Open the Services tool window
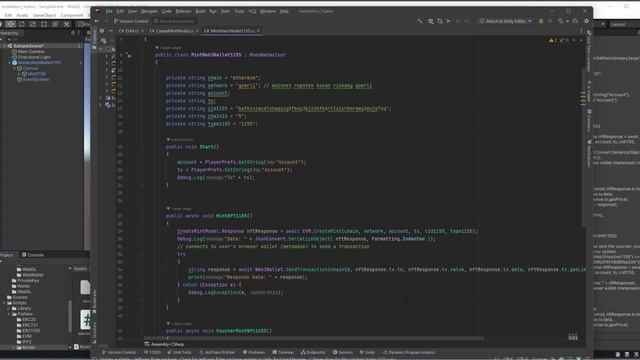 click(342, 352)
